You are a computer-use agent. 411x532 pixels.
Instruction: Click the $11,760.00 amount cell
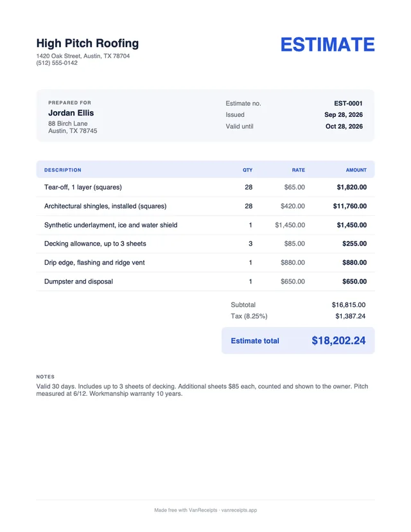(350, 206)
